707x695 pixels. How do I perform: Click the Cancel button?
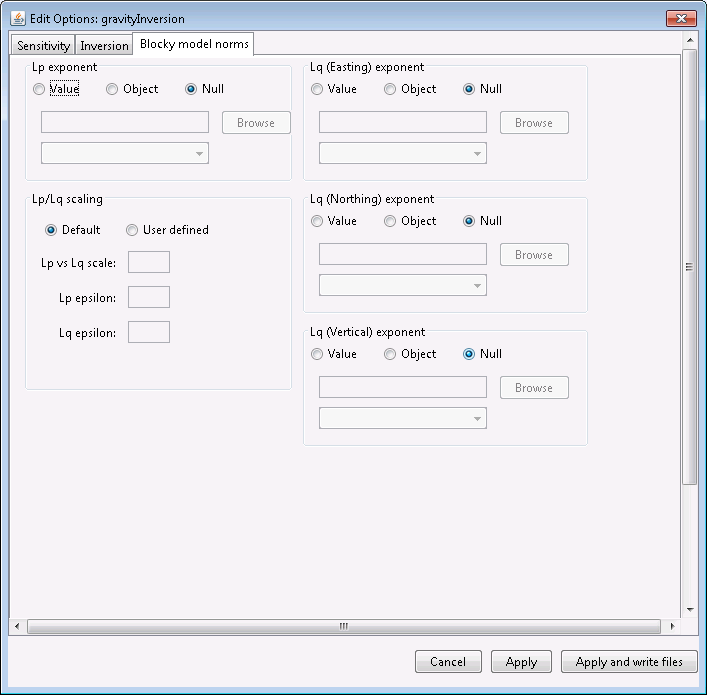(448, 662)
